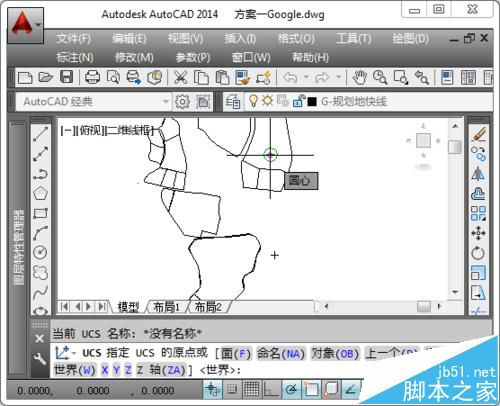The image size is (500, 406).
Task: Open the 格式(O) menu
Action: click(296, 39)
